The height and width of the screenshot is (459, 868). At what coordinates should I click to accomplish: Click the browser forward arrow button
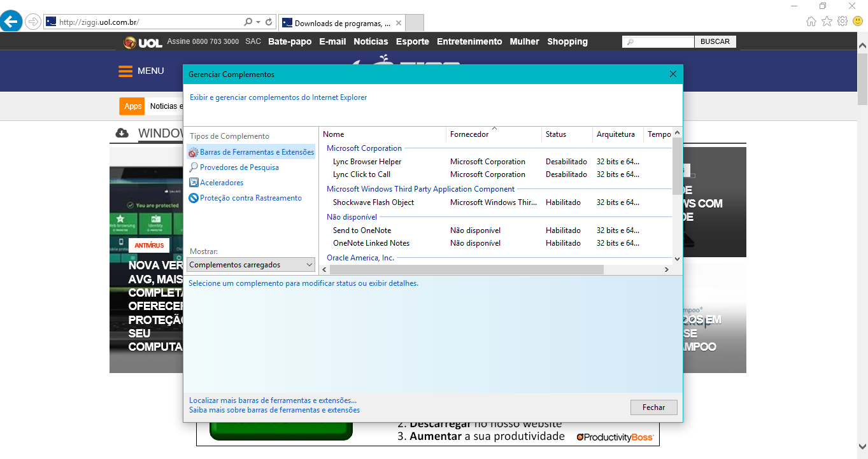point(32,22)
